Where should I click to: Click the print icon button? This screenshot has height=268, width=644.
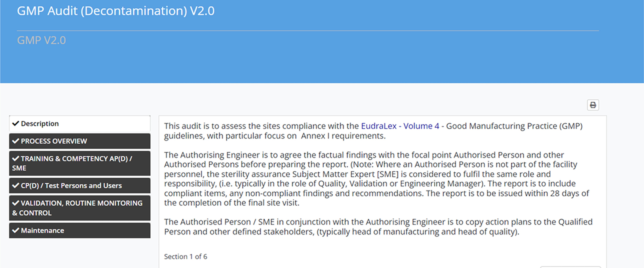click(593, 105)
